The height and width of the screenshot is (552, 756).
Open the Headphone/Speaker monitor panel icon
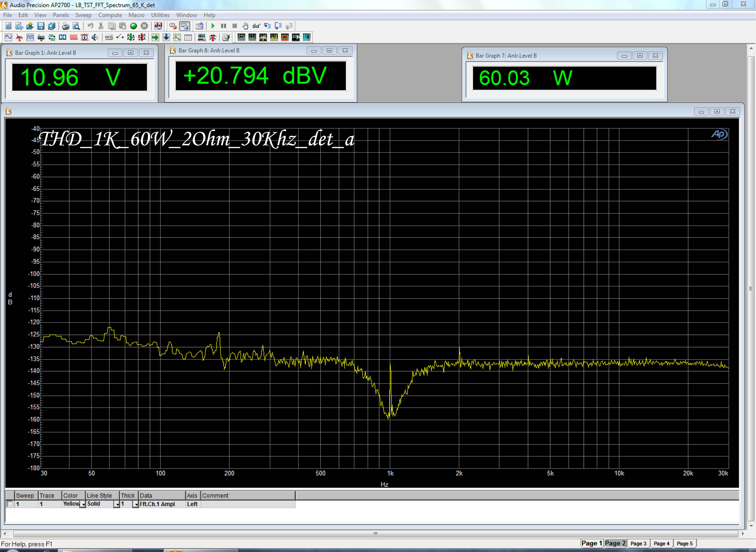pyautogui.click(x=95, y=37)
